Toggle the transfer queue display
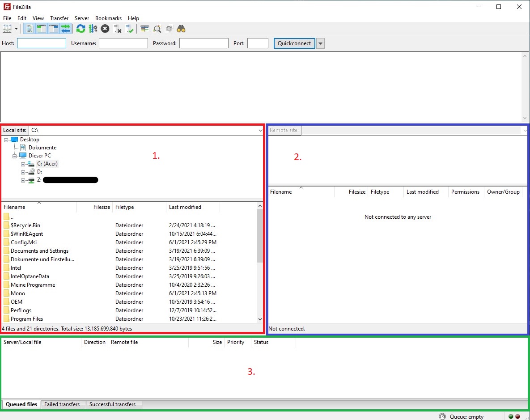 pos(66,29)
